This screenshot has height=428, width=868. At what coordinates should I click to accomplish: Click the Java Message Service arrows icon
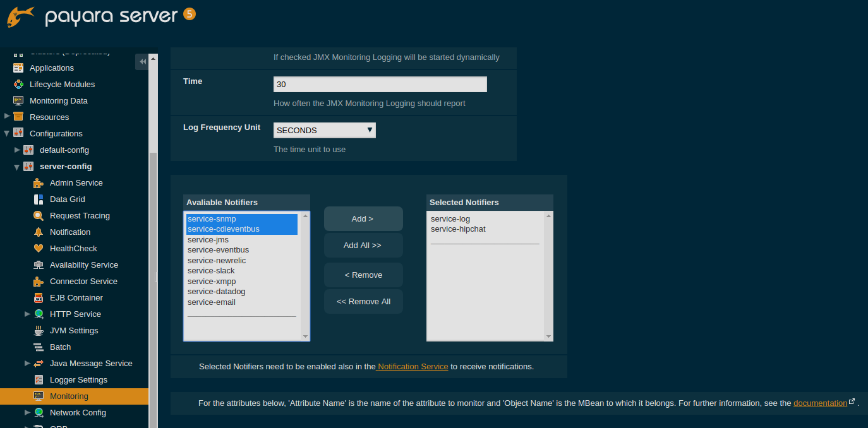tap(39, 364)
